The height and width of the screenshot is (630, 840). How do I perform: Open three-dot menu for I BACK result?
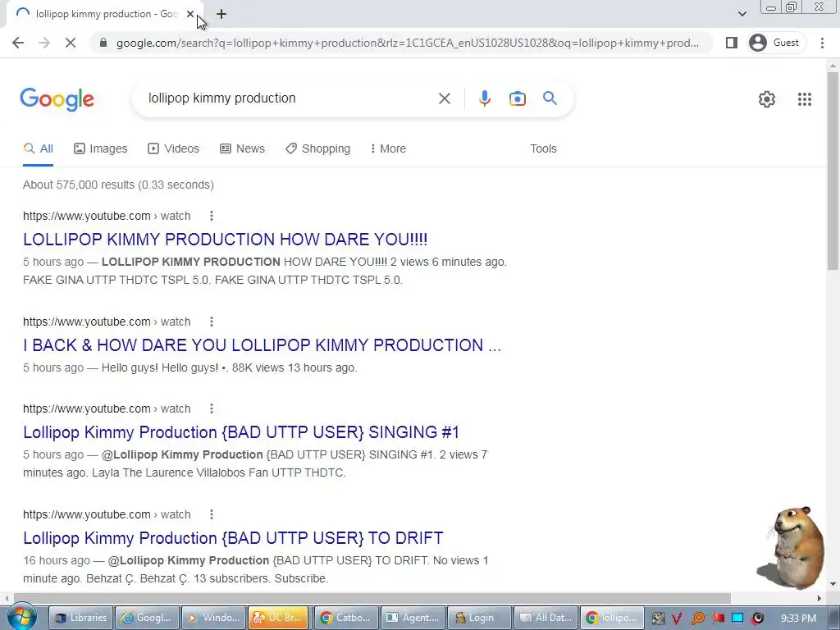coord(212,322)
